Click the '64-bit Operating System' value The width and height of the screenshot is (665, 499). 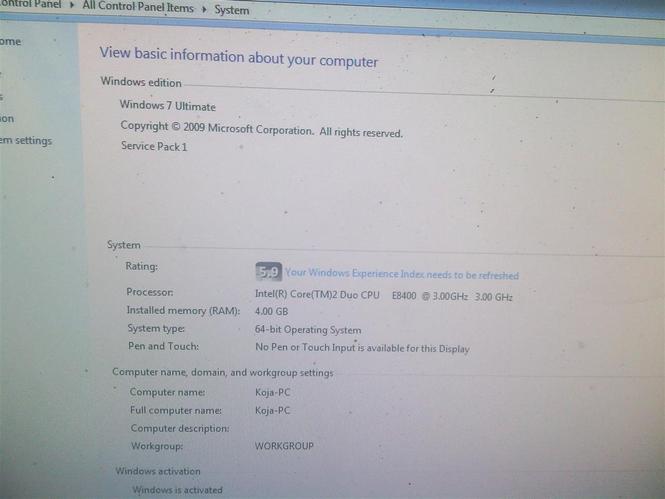click(x=308, y=329)
